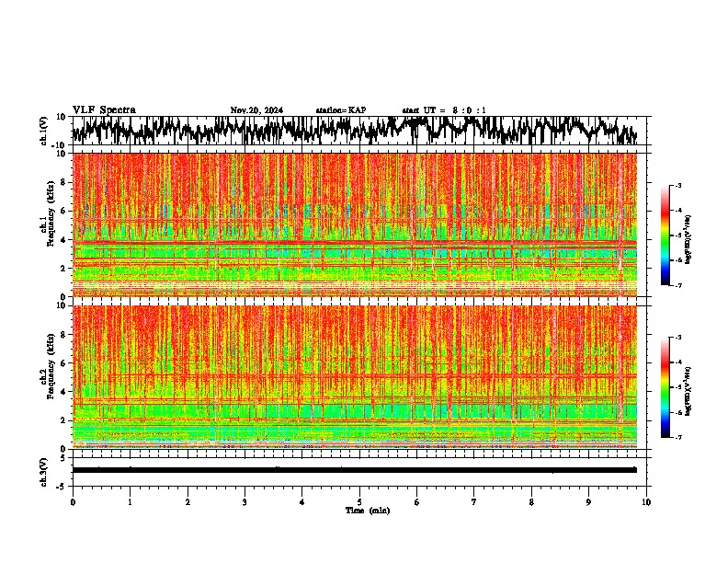Click the "station=KAP" label

[341, 110]
